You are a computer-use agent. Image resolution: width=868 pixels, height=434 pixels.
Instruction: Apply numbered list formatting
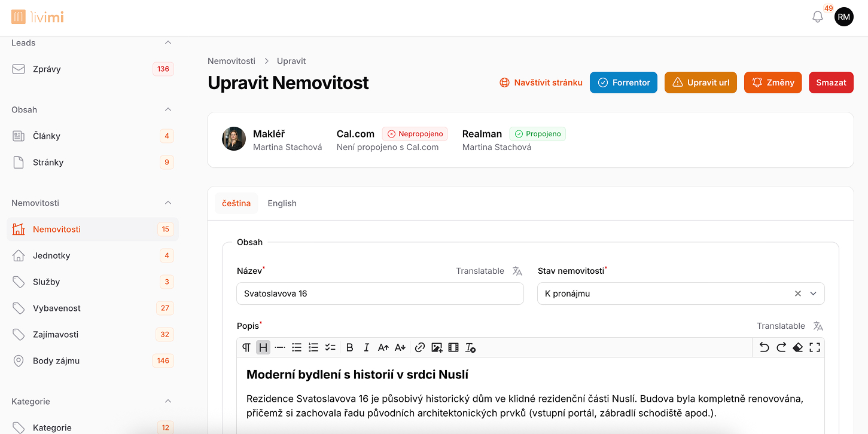[x=313, y=347]
